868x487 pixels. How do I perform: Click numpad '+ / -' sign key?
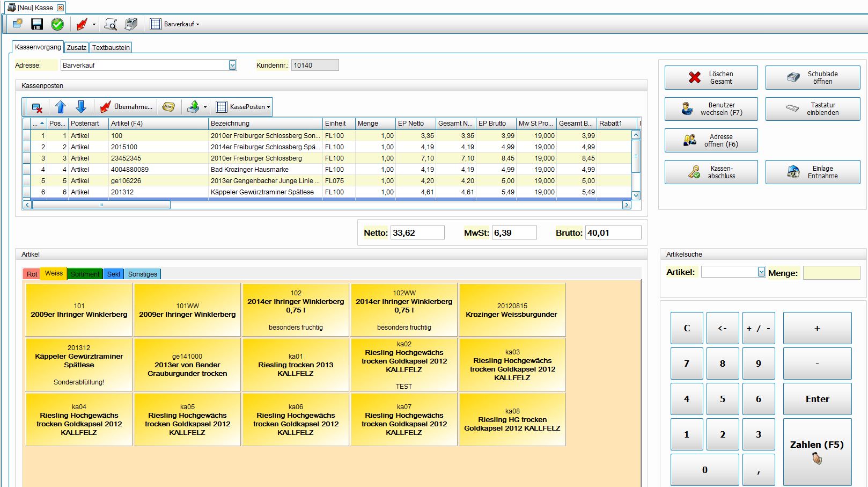[759, 328]
